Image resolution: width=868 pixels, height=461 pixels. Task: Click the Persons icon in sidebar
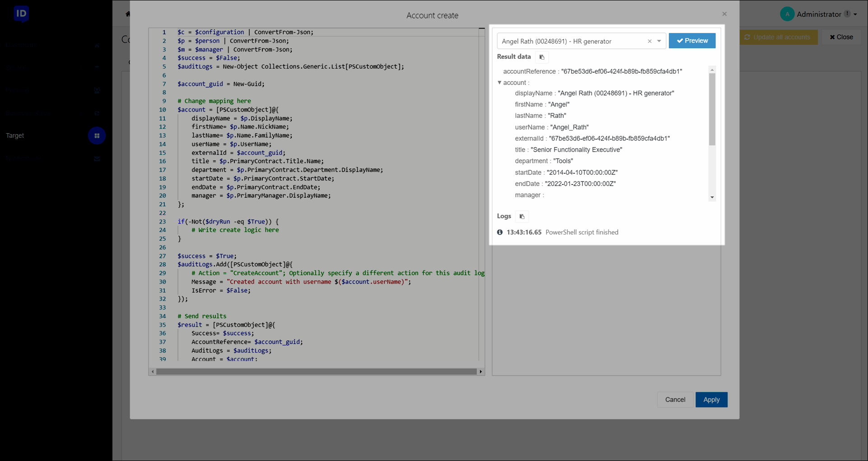(97, 90)
